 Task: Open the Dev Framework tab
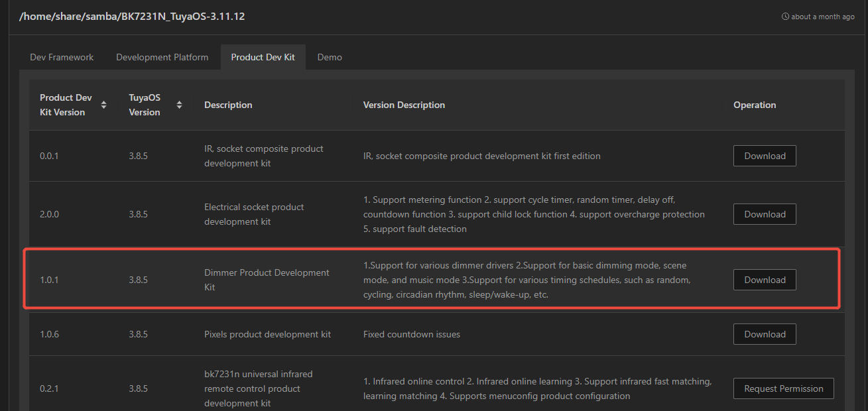(62, 57)
